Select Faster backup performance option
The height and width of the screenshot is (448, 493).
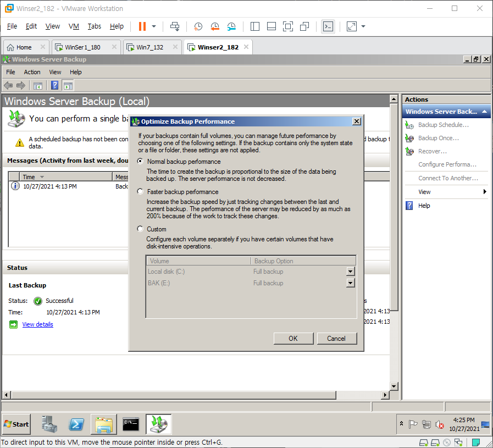(140, 191)
